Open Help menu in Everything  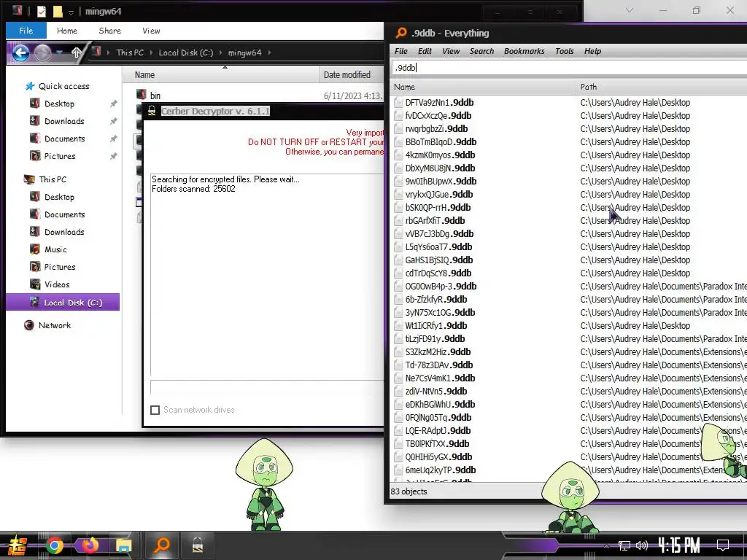tap(592, 51)
